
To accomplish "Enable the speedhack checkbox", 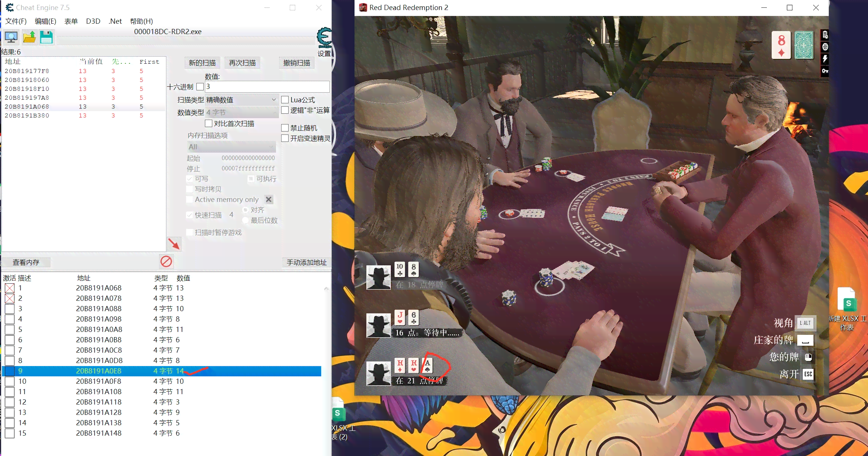I will [285, 138].
